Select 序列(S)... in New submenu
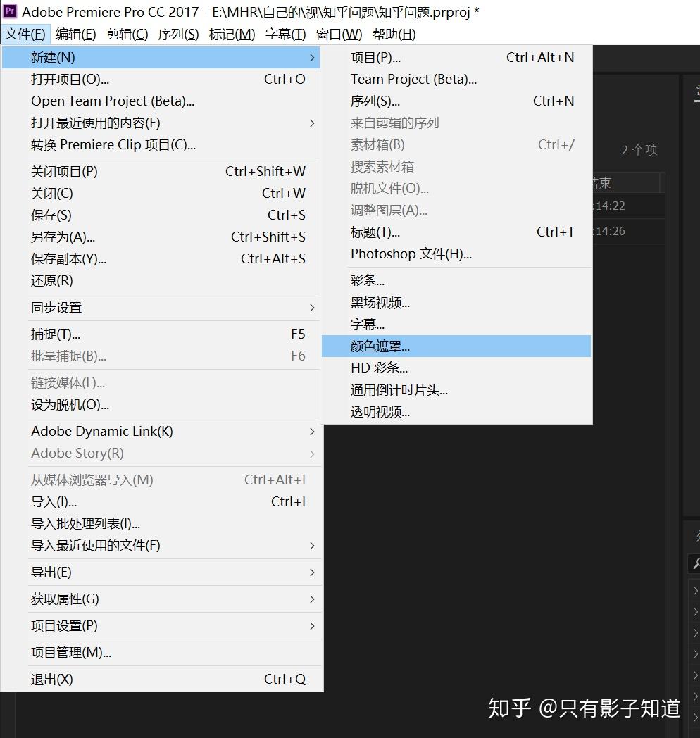The image size is (700, 738). click(x=456, y=101)
